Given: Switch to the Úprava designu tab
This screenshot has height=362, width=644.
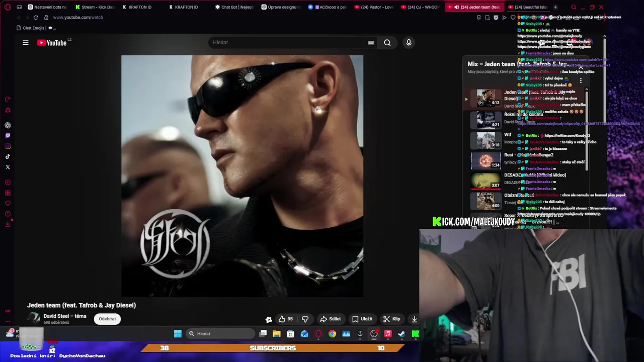Looking at the screenshot, I should coord(281,7).
